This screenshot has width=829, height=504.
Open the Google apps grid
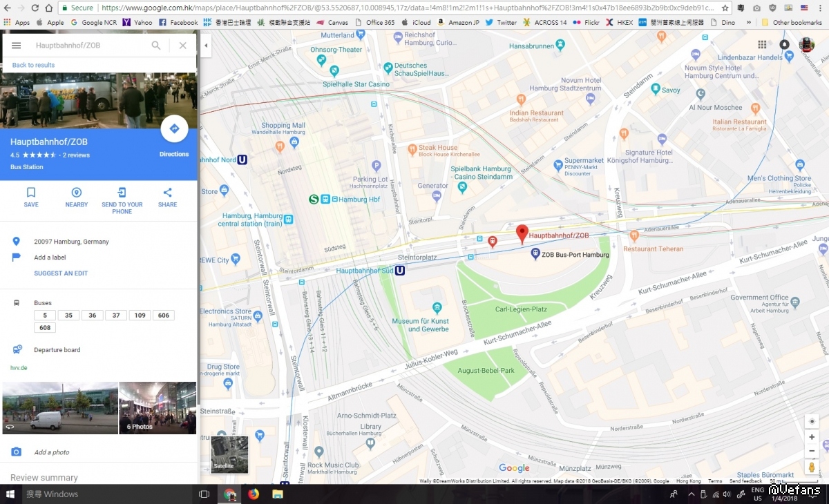pos(762,45)
